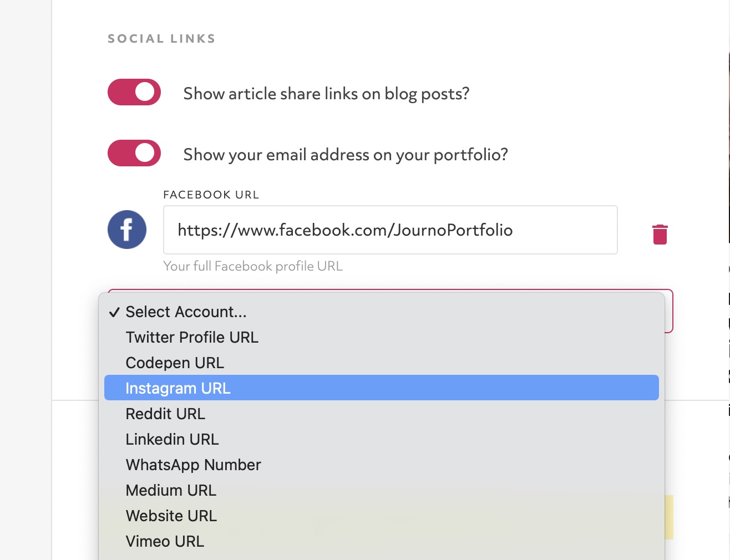The width and height of the screenshot is (730, 560).
Task: Select Linkedin URL option
Action: click(x=382, y=439)
